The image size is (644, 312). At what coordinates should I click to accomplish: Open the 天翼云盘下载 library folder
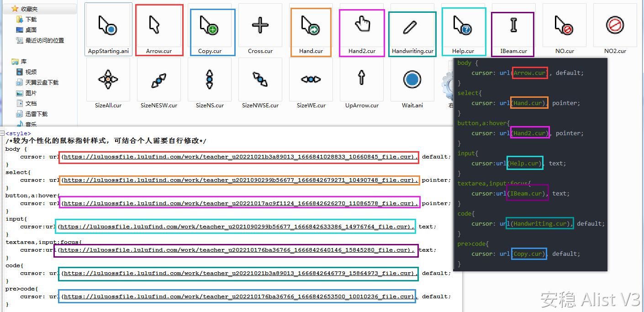tap(42, 83)
